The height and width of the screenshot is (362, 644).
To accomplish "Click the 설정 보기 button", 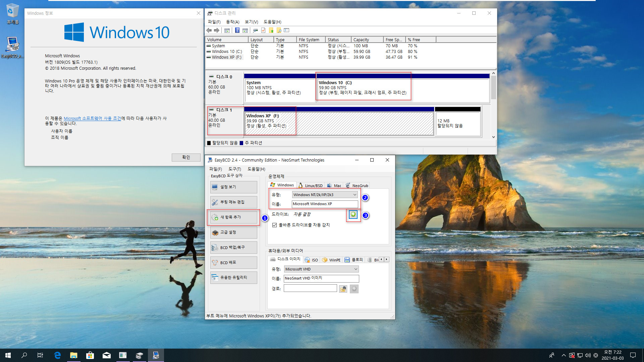I will point(234,187).
